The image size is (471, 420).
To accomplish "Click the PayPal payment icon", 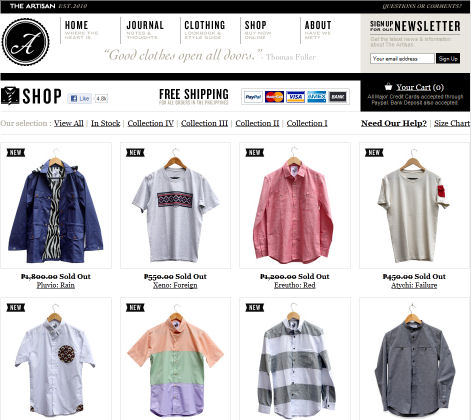I will pos(254,97).
